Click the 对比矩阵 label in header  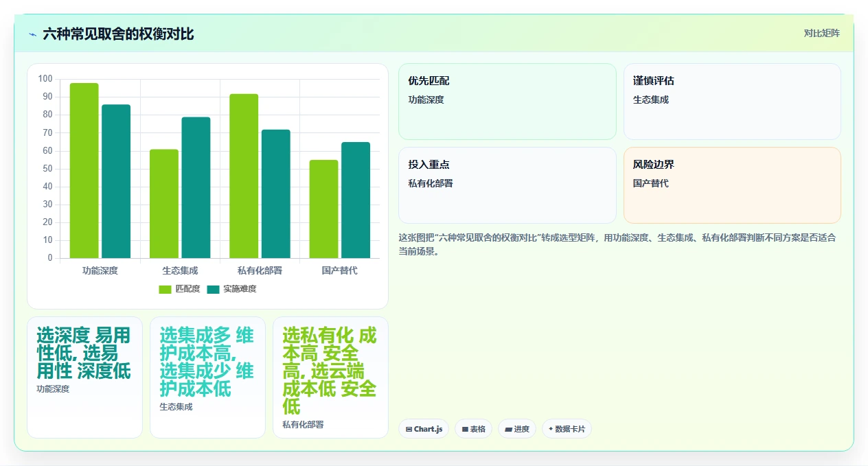coord(822,33)
